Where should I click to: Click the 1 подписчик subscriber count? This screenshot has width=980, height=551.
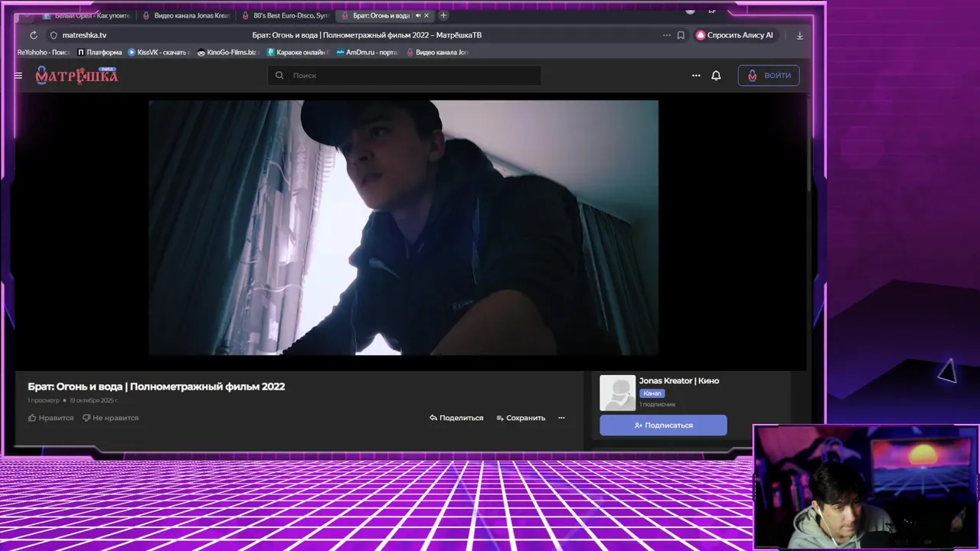point(658,404)
